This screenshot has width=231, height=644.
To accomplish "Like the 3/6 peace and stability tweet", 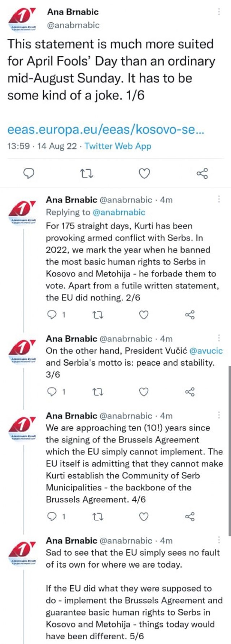I will pos(144,392).
